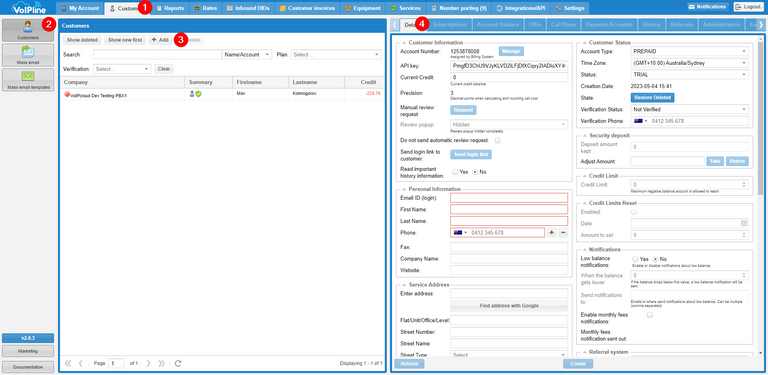Add another phone with plus button
768x375 pixels.
point(552,233)
